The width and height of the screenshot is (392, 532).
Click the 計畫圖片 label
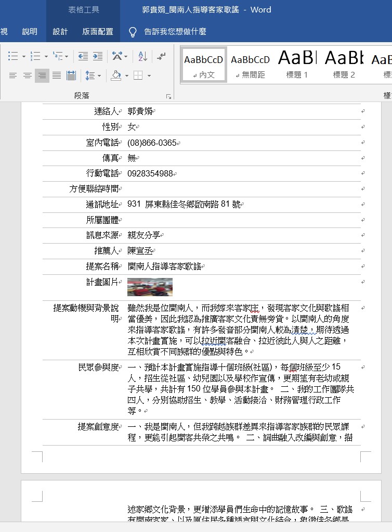[102, 282]
